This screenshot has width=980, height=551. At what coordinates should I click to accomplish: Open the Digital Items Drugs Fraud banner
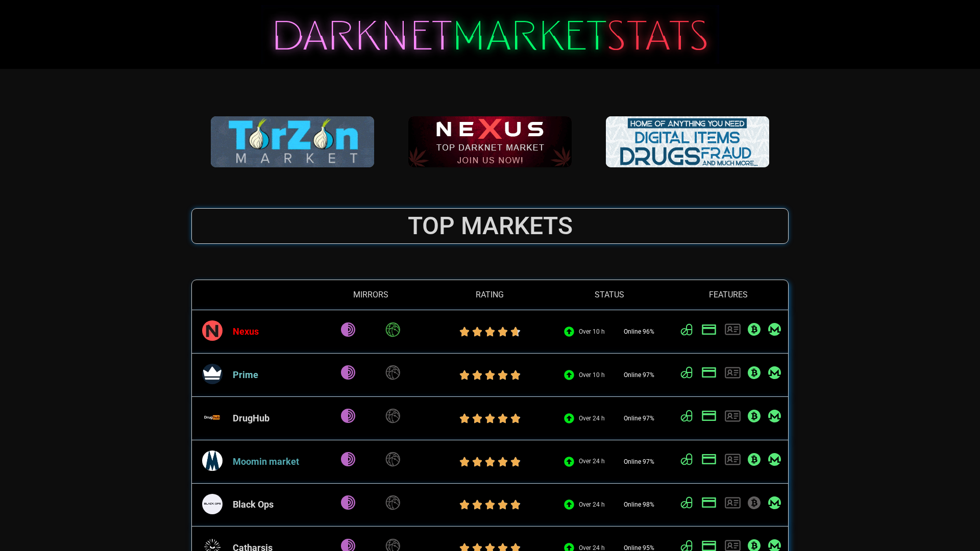(688, 142)
